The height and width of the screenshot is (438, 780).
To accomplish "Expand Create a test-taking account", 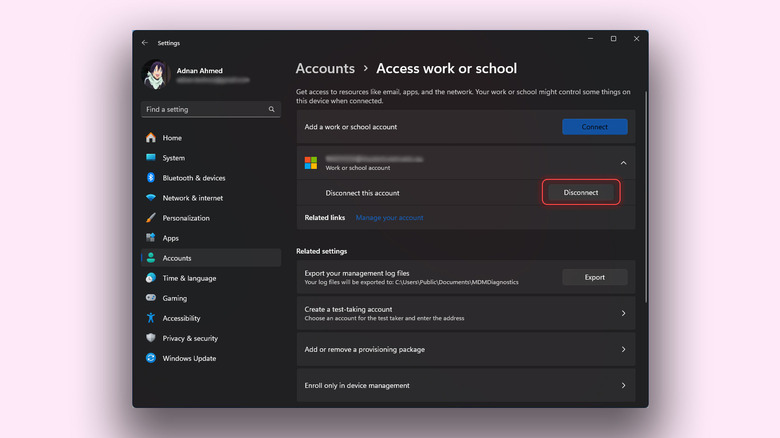I will (x=623, y=313).
